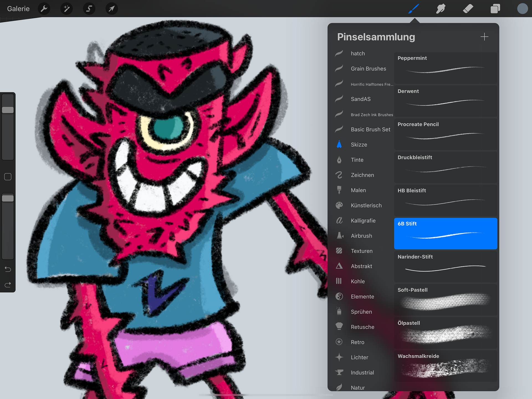Viewport: 532px width, 399px height.
Task: Click the brush size slider handle
Action: (x=8, y=110)
